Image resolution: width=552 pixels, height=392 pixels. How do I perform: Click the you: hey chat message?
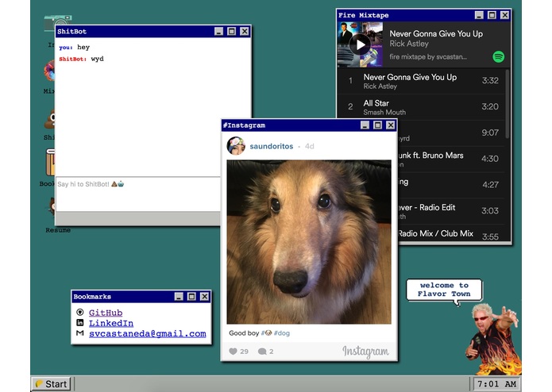pos(75,47)
